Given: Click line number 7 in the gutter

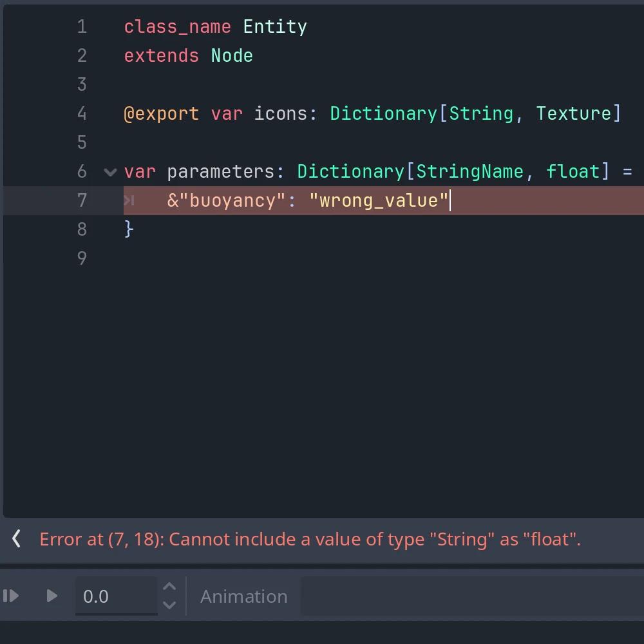Looking at the screenshot, I should coord(82,200).
